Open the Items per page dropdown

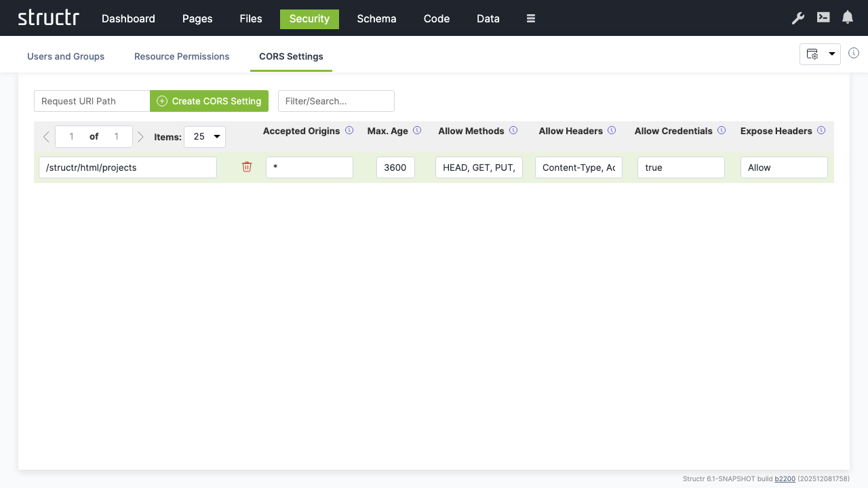click(205, 136)
